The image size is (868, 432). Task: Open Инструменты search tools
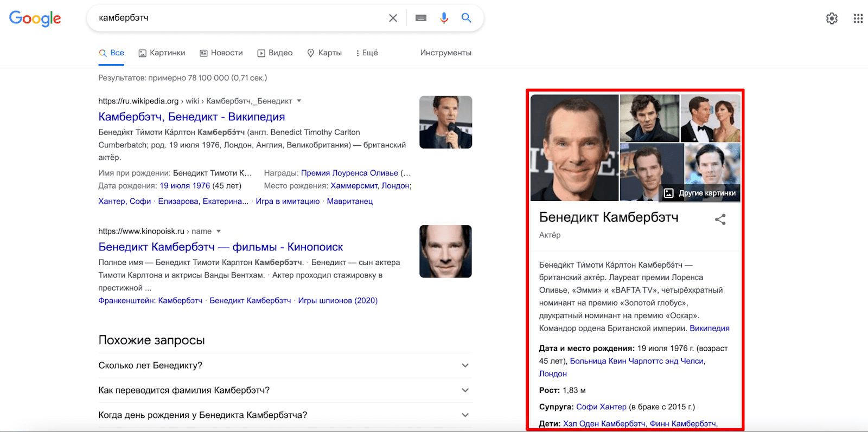tap(446, 53)
